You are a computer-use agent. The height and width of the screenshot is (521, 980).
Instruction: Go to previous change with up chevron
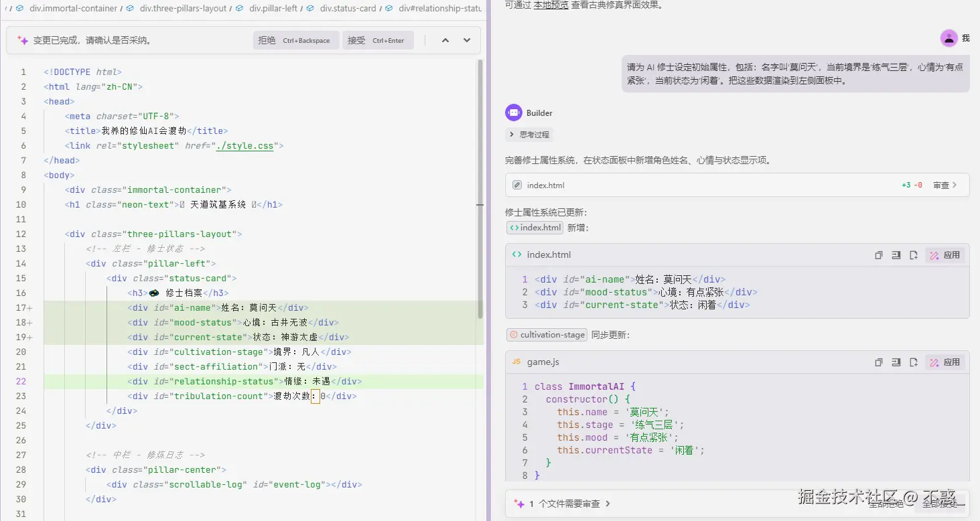[x=445, y=40]
